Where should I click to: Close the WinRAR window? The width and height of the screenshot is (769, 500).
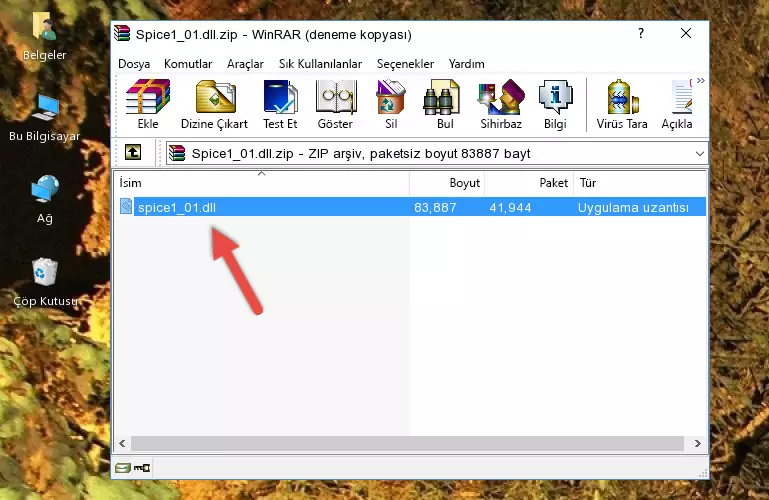(x=686, y=33)
